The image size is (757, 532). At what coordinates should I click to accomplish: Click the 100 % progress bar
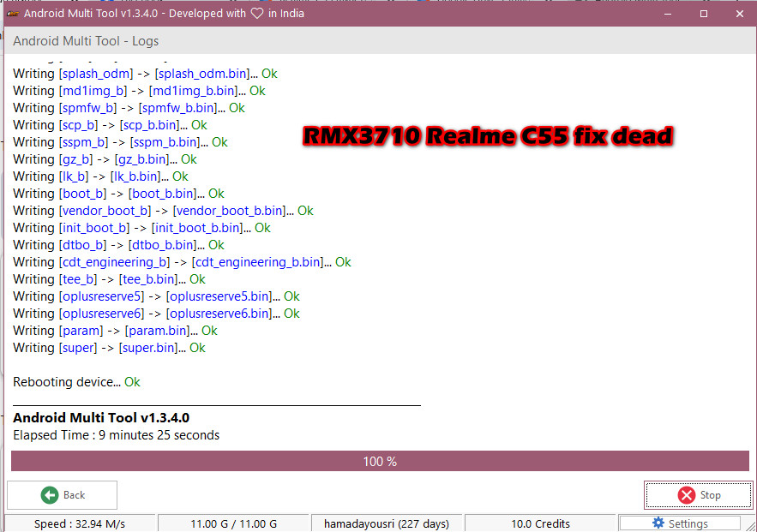click(x=379, y=461)
